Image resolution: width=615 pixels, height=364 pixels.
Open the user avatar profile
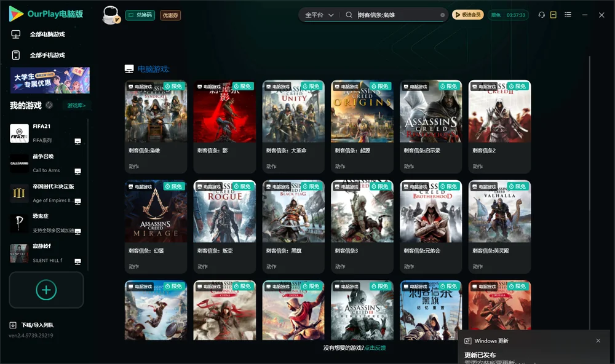point(111,15)
